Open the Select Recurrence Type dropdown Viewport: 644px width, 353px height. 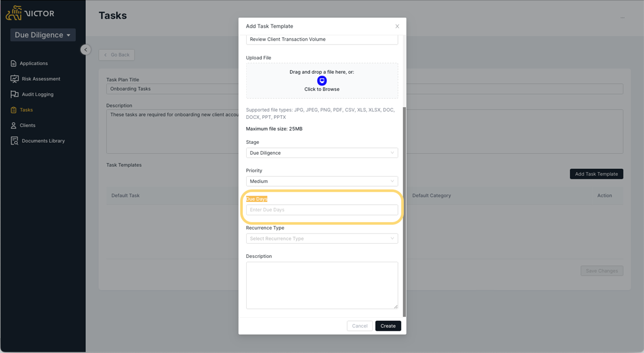pos(322,238)
